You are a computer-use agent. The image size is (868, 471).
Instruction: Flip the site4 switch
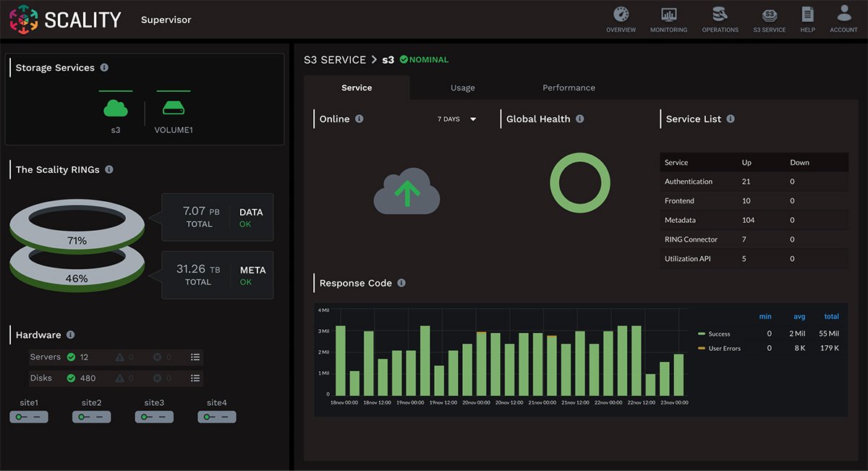216,417
